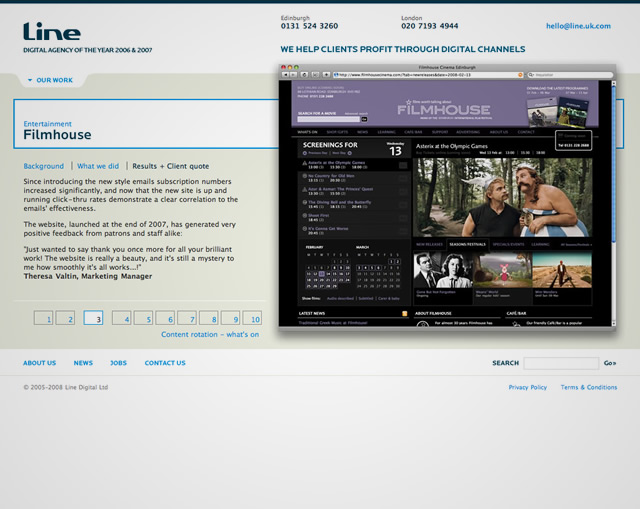Click the copyright 2005-2008 Line Digital Ltd text
Screen dimensions: 640x509
click(x=65, y=387)
